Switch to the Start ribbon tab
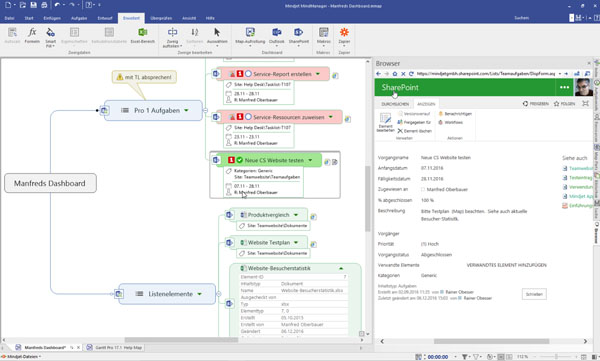The height and width of the screenshot is (361, 600). click(29, 18)
